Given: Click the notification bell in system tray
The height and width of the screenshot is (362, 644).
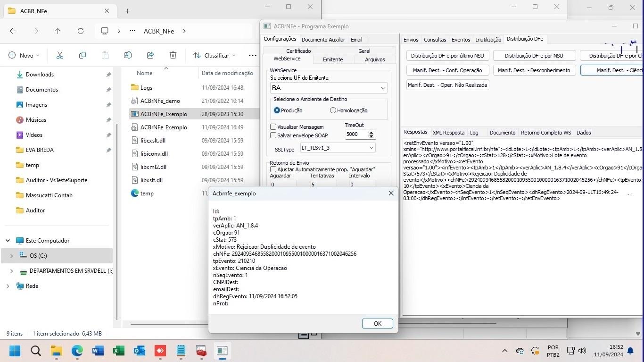Looking at the screenshot, I should (x=630, y=351).
